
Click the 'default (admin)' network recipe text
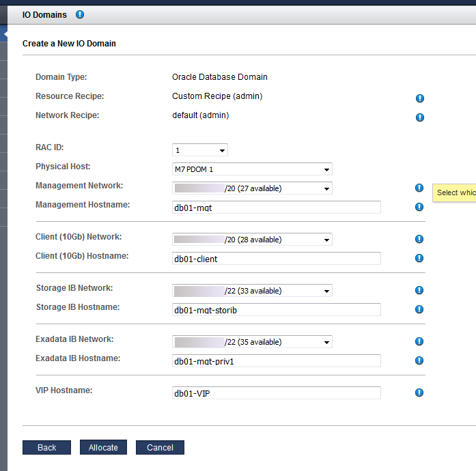coord(201,115)
